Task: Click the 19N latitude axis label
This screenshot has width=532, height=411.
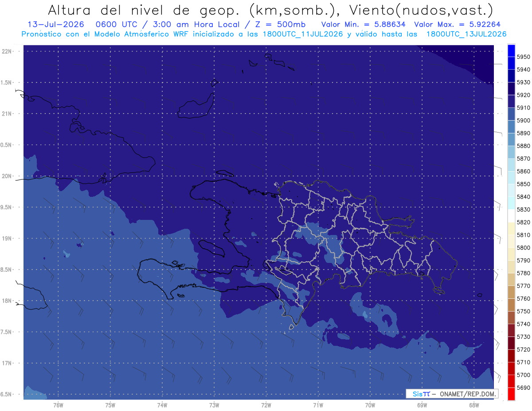Action: click(x=8, y=239)
